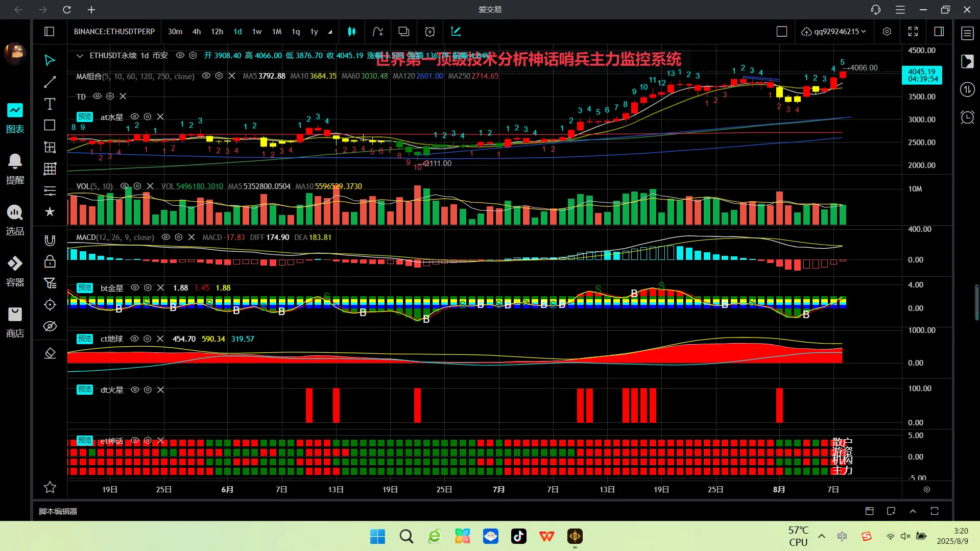Screen dimensions: 980x551
Task: Remove the MACD indicator with X
Action: 192,237
